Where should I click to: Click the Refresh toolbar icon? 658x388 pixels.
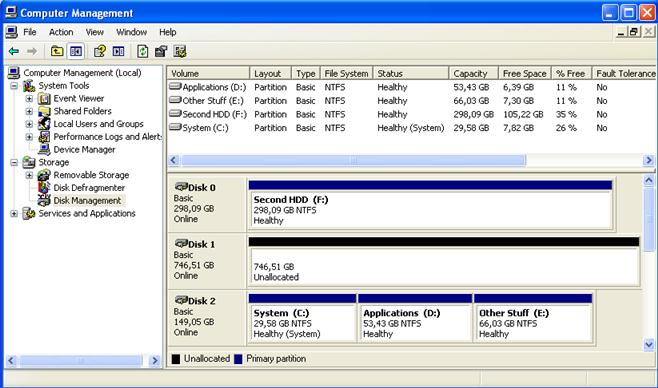pos(143,51)
